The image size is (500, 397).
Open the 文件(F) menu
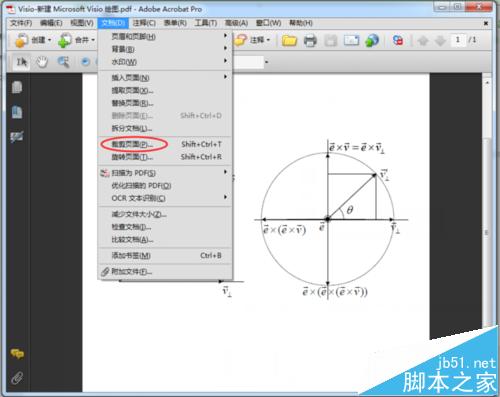pyautogui.click(x=21, y=23)
